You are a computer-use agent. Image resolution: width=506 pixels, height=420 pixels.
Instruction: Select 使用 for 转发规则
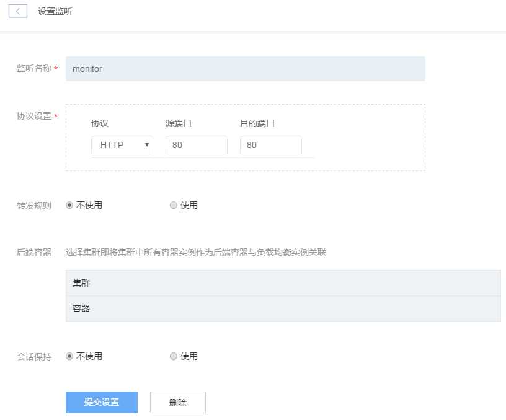click(174, 205)
